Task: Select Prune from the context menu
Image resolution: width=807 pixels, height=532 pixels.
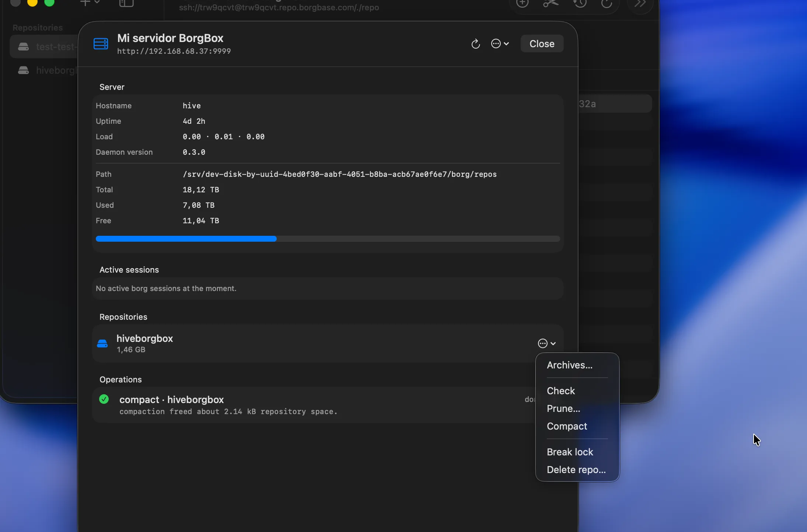Action: tap(563, 409)
